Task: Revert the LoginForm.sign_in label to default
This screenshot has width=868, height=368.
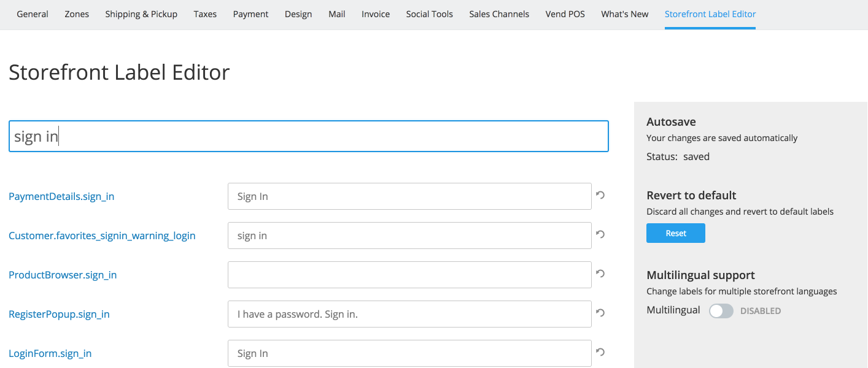Action: [x=600, y=352]
